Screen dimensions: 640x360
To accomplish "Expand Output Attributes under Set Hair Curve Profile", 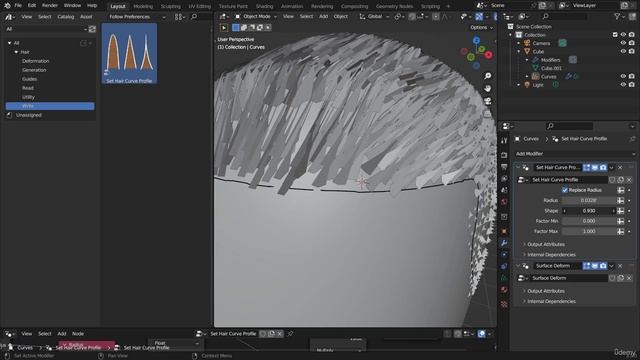I will (x=546, y=244).
